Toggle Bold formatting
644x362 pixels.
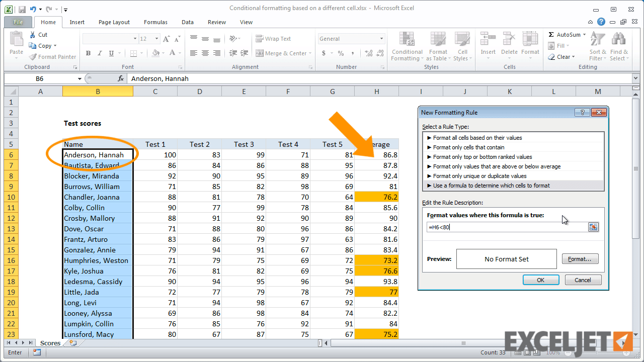coord(88,53)
